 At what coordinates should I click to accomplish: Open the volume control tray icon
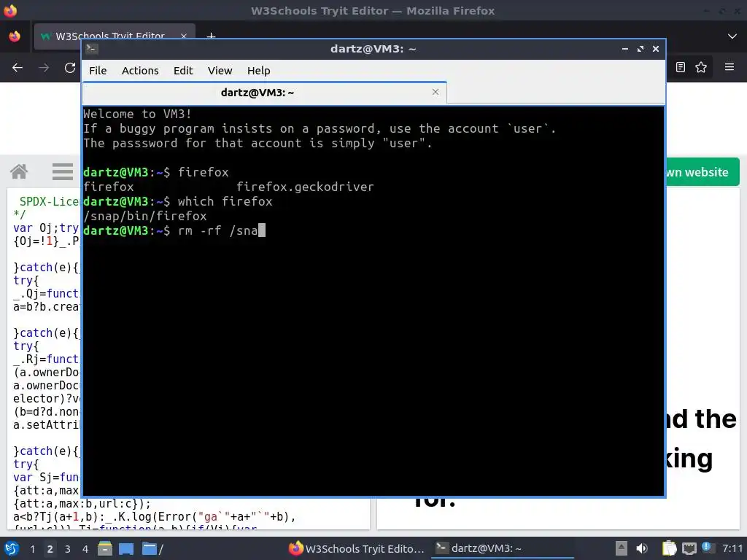642,548
